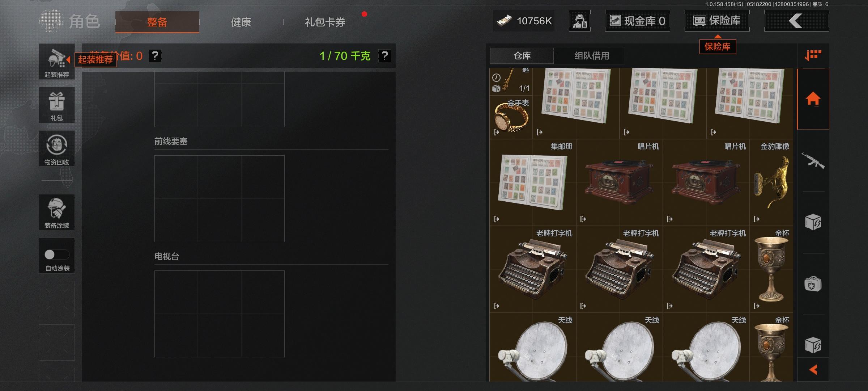Screen dimensions: 868x391
Task: Filter warehouse by the rifle weapons icon
Action: click(x=813, y=161)
